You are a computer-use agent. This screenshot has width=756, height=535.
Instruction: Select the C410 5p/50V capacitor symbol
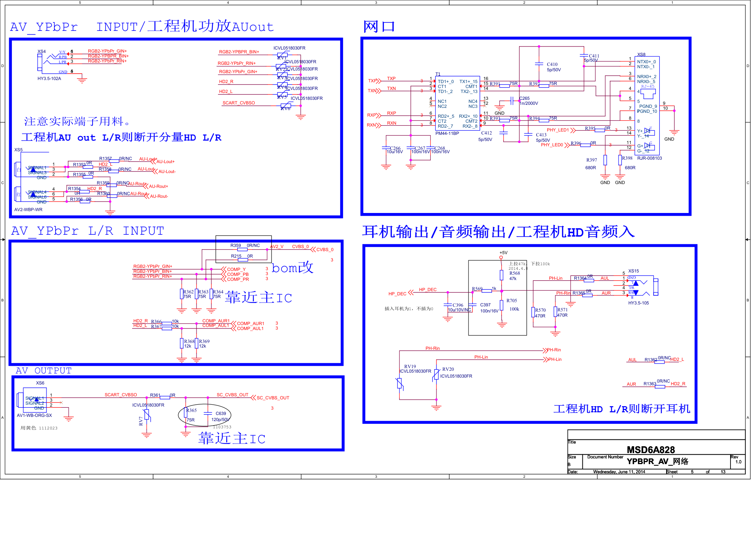[539, 64]
